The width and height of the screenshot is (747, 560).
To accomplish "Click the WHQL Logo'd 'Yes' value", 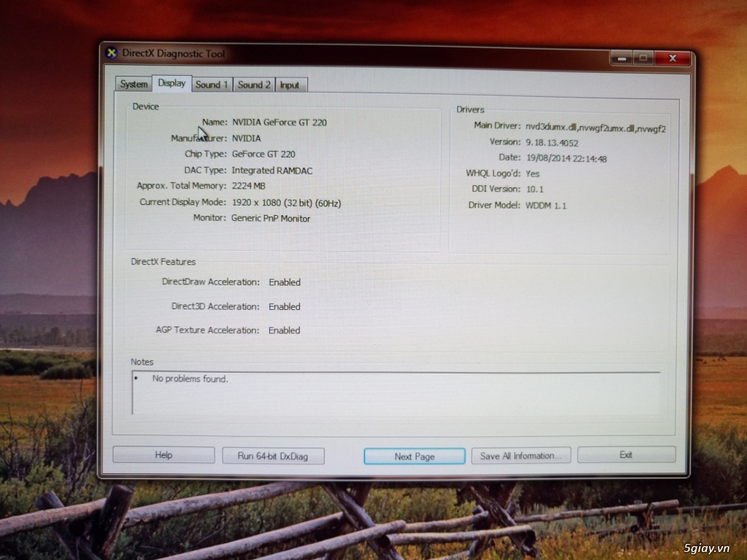I will click(532, 174).
